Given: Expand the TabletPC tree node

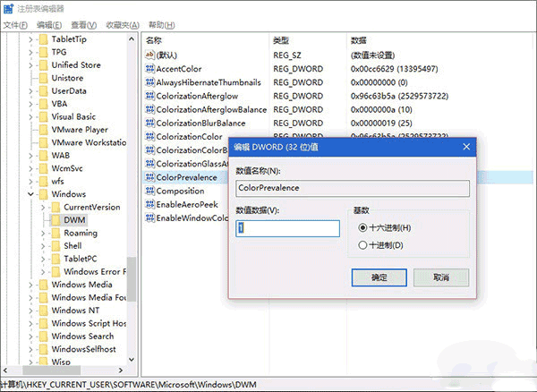Looking at the screenshot, I should pyautogui.click(x=43, y=260).
